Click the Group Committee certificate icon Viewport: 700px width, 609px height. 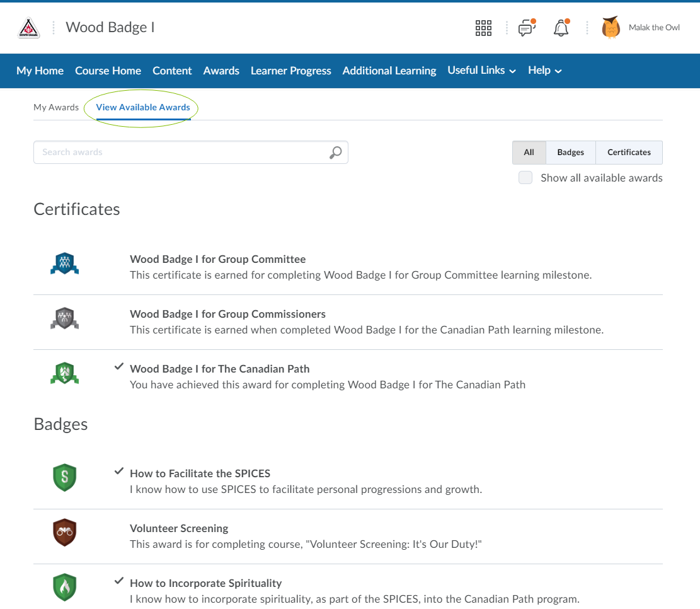(x=64, y=265)
